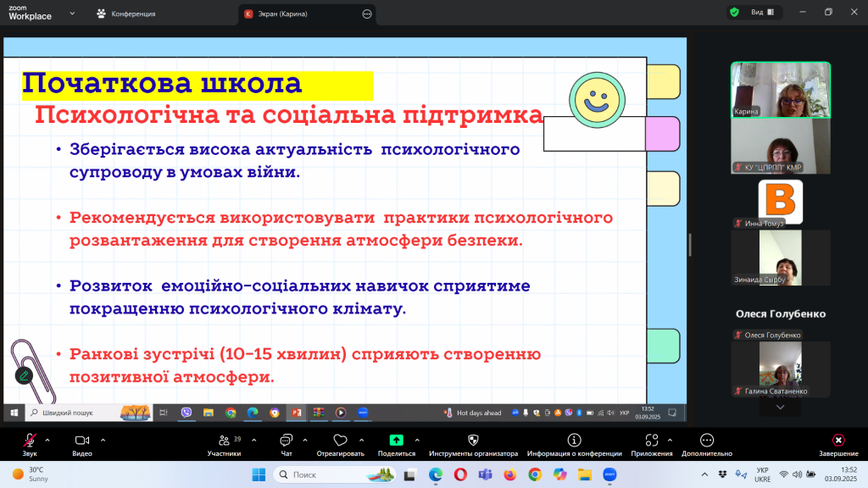Click the Отреагировать heart reaction icon

coord(340,441)
